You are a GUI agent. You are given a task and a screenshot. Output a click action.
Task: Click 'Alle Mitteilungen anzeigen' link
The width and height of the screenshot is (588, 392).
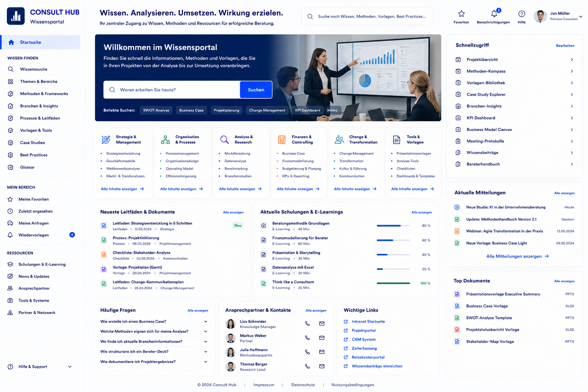tap(518, 256)
